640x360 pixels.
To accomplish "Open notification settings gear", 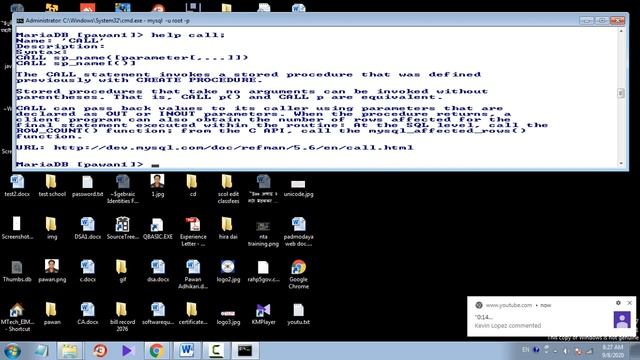I will coord(618,303).
